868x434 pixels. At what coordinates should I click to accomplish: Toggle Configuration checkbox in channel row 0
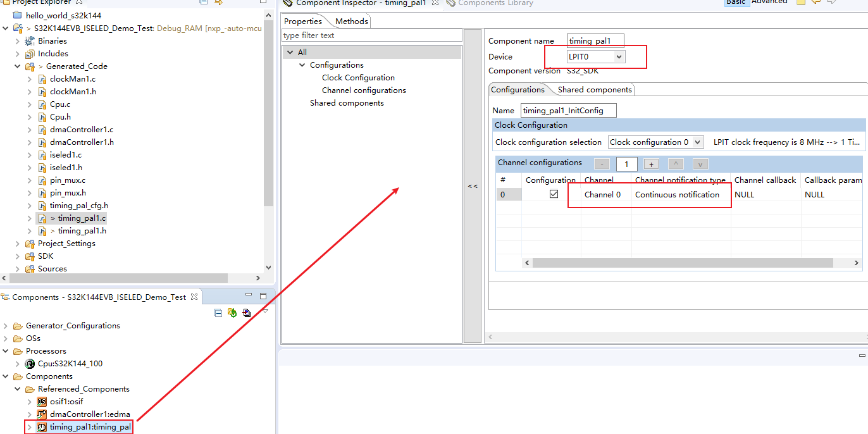pyautogui.click(x=554, y=194)
